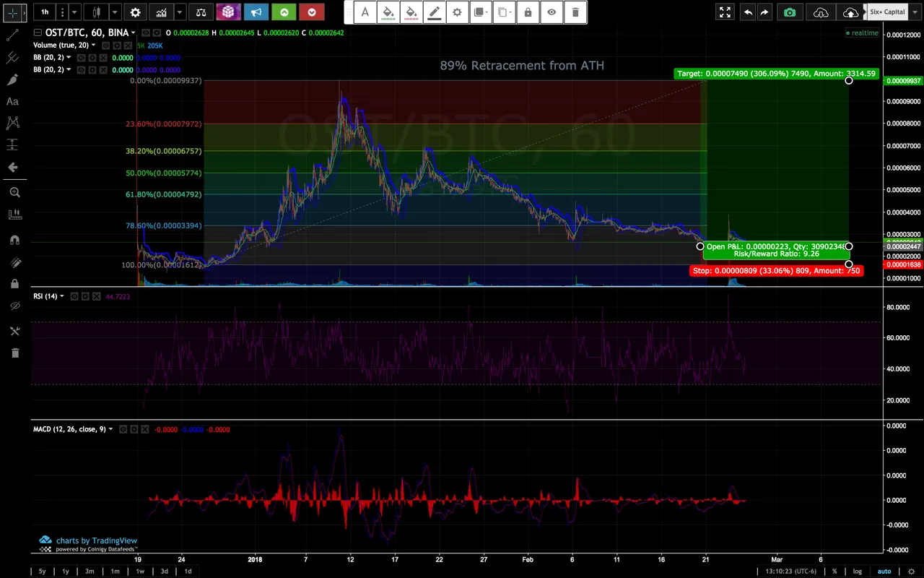This screenshot has height=578, width=924.
Task: Remove the Volume indicator
Action: pyautogui.click(x=127, y=45)
